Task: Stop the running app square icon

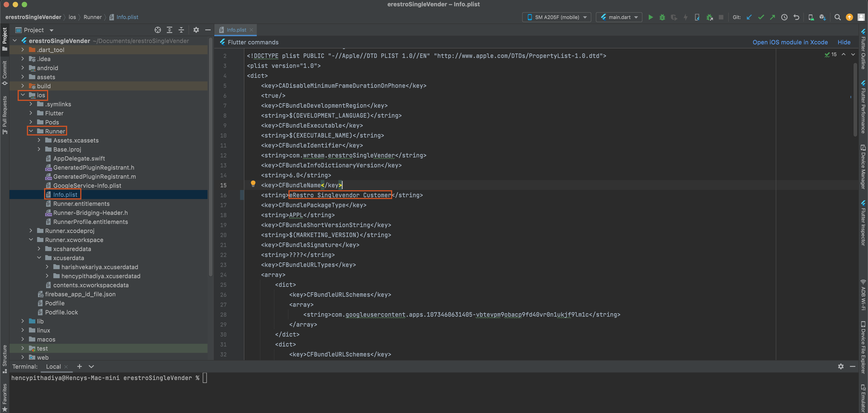Action: 721,17
